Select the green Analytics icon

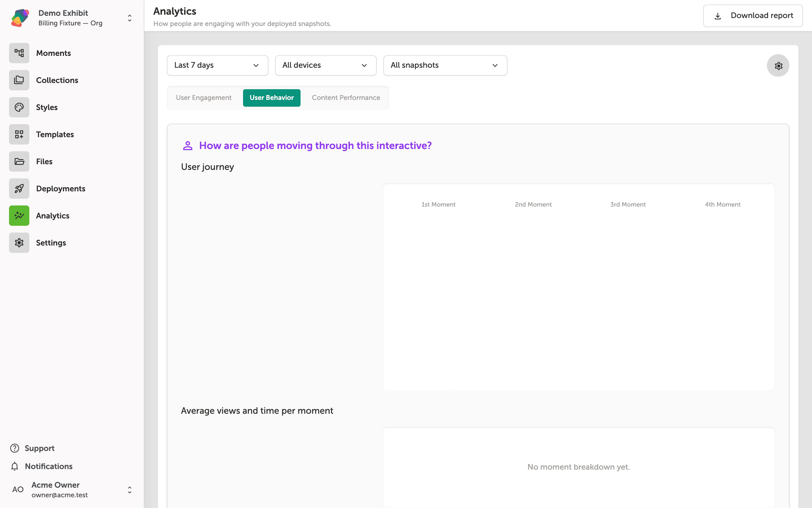coord(19,216)
